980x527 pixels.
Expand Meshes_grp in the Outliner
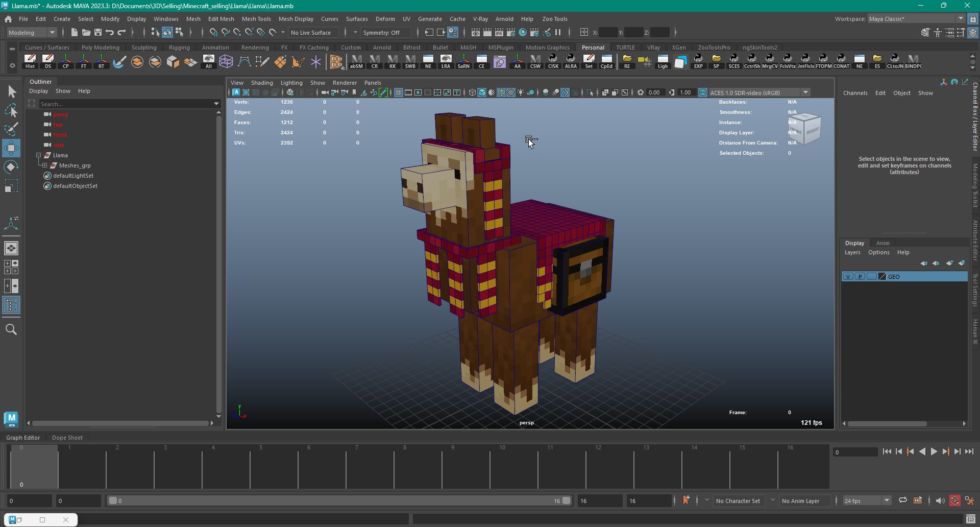(x=44, y=165)
